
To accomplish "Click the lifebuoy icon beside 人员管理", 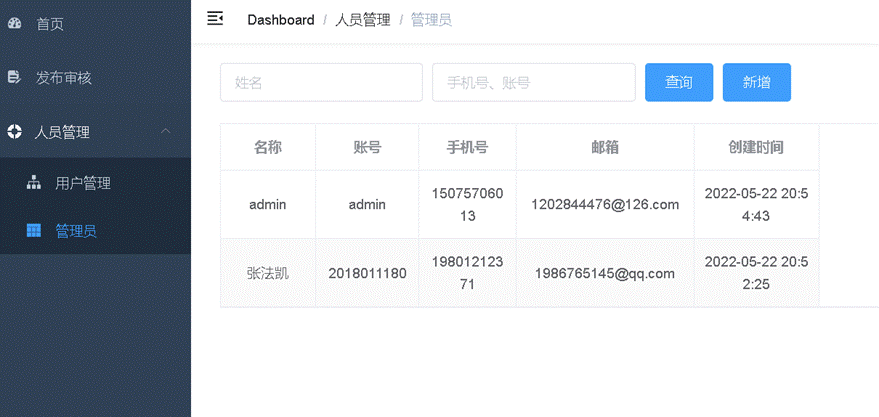I will [14, 132].
